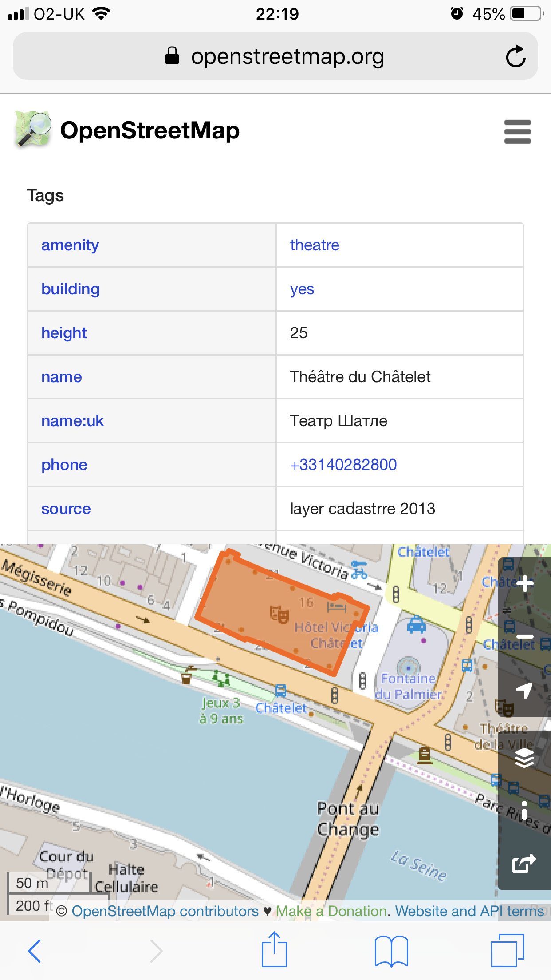Tap the Châtelet bus stop icon by river

click(x=280, y=691)
